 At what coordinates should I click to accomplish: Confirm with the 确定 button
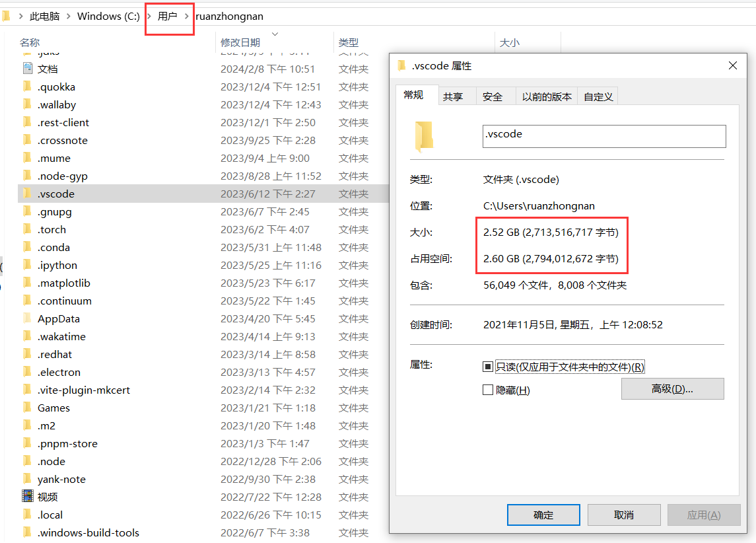coord(543,515)
